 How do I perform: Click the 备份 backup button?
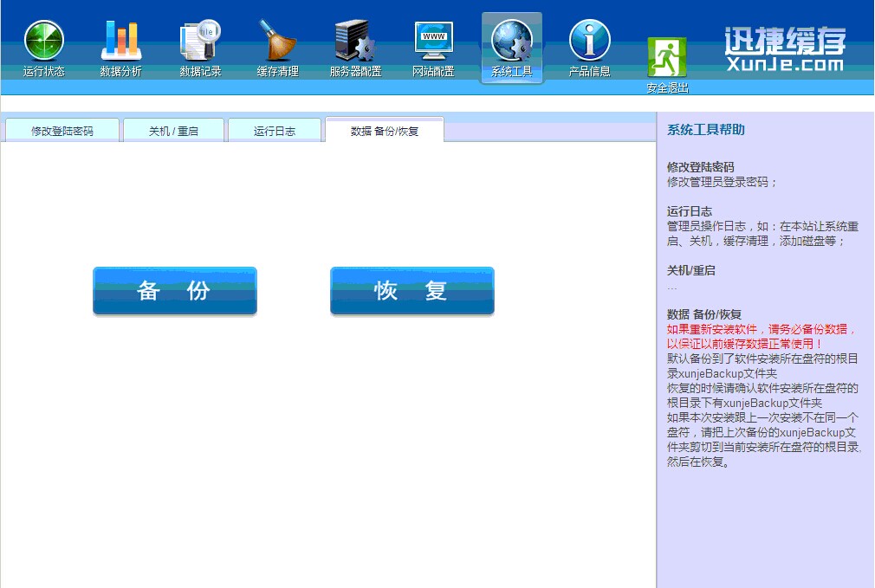click(175, 291)
